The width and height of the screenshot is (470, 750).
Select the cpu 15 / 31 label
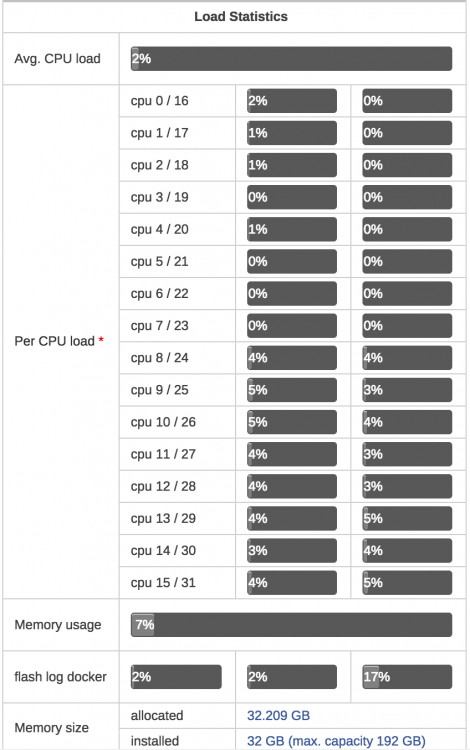(163, 583)
